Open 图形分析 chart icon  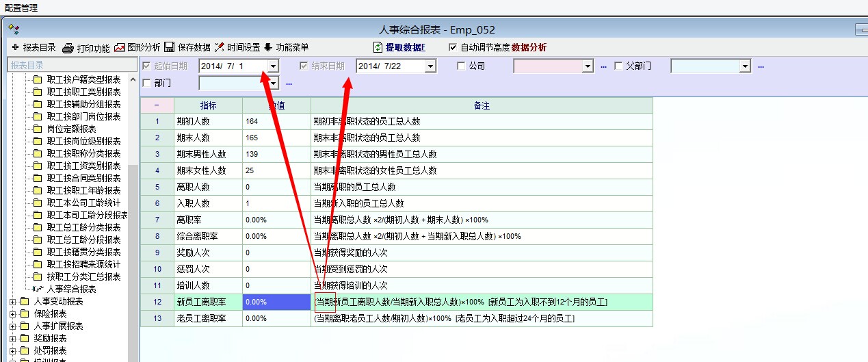[x=120, y=47]
